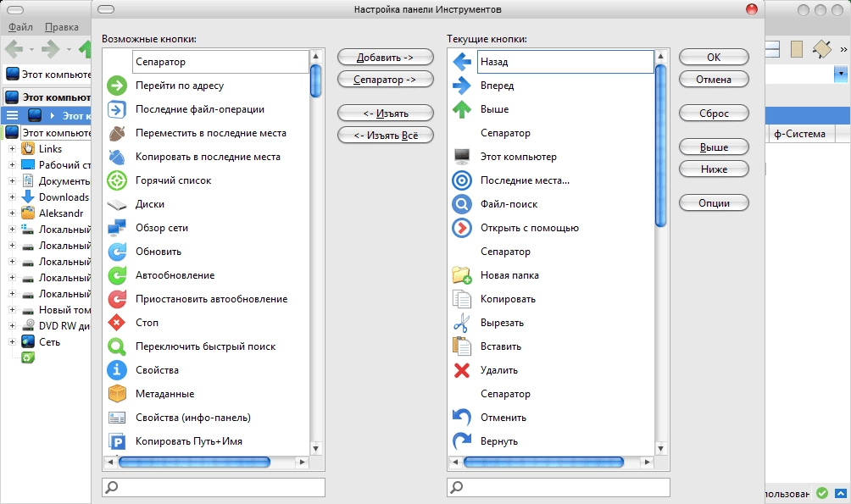
Task: Click the 'Добавить ->' button
Action: pos(386,57)
